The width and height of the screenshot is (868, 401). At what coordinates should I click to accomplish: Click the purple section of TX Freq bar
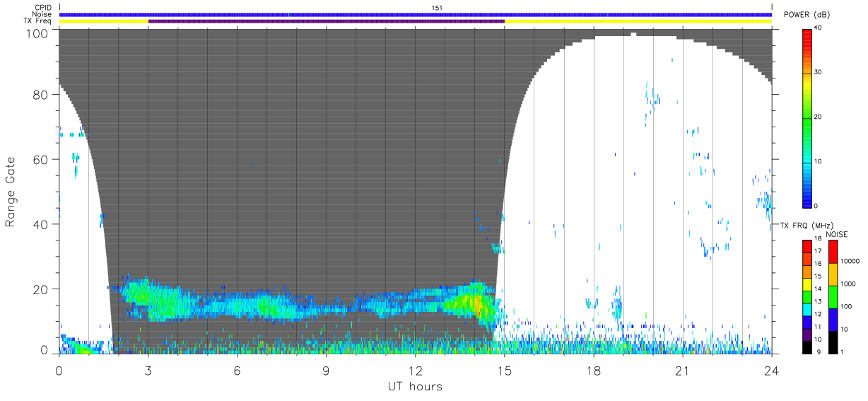coord(326,21)
